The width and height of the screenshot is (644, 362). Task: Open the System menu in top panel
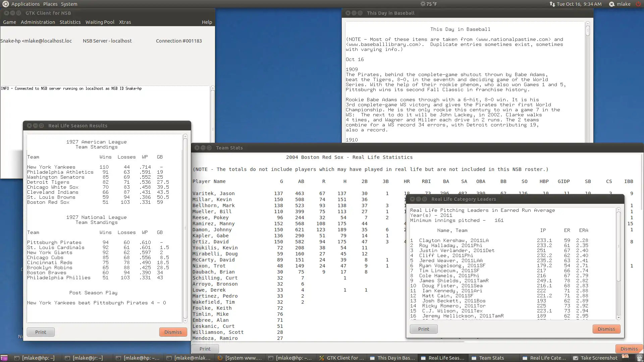tap(69, 4)
